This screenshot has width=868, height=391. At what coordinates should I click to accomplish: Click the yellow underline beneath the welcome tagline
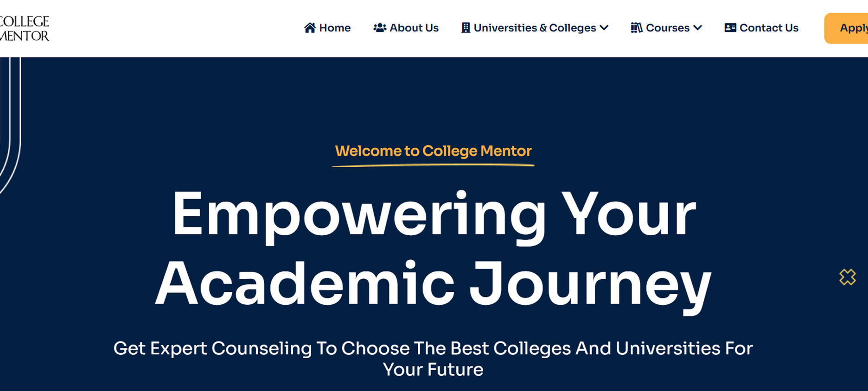[x=433, y=165]
